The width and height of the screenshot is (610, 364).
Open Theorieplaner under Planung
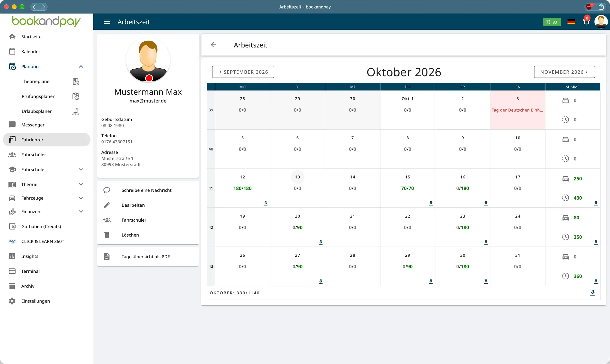coord(47,81)
